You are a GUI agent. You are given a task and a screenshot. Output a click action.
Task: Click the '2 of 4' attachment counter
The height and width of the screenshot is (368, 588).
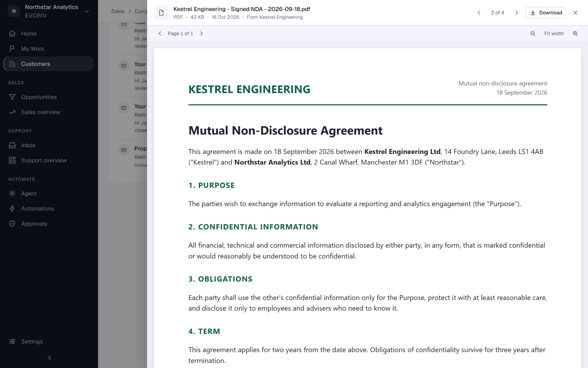tap(498, 13)
